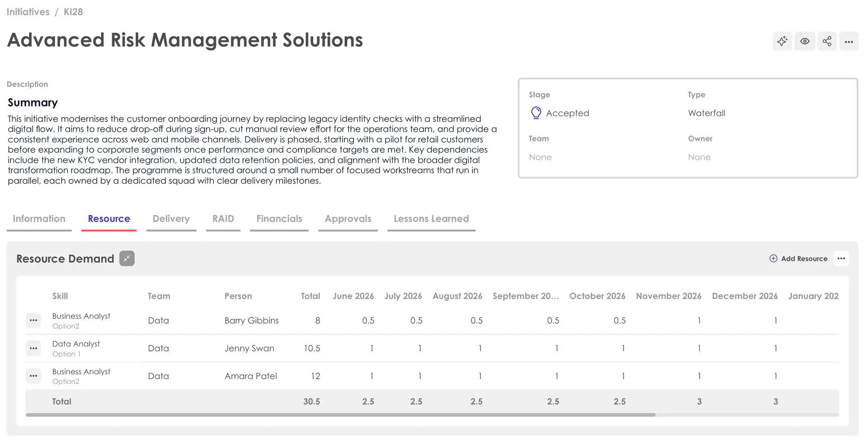Click Barry Gibbins' total 8
Image resolution: width=868 pixels, height=448 pixels.
pyautogui.click(x=318, y=320)
